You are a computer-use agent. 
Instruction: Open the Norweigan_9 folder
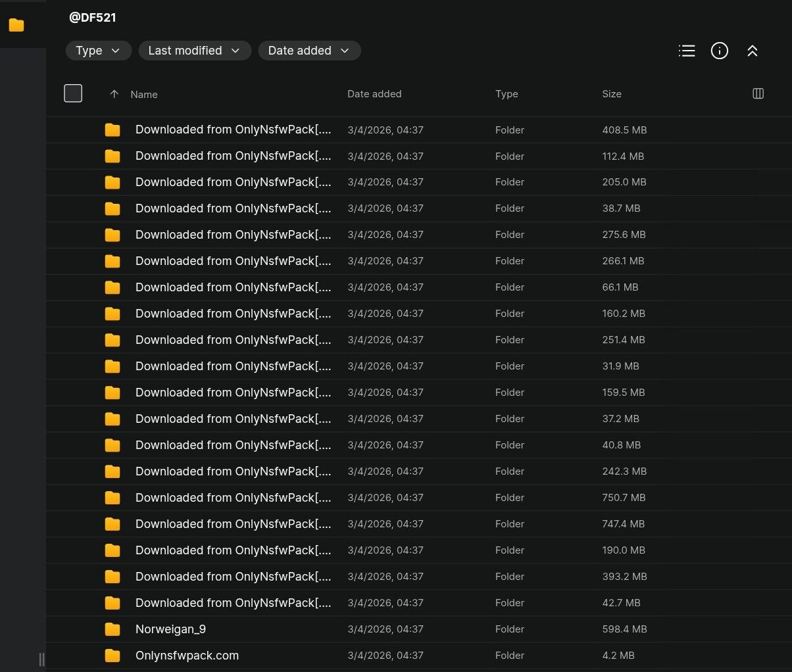pos(170,629)
